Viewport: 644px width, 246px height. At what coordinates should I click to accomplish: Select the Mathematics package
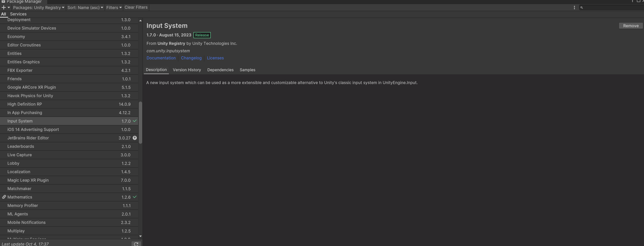pyautogui.click(x=69, y=197)
